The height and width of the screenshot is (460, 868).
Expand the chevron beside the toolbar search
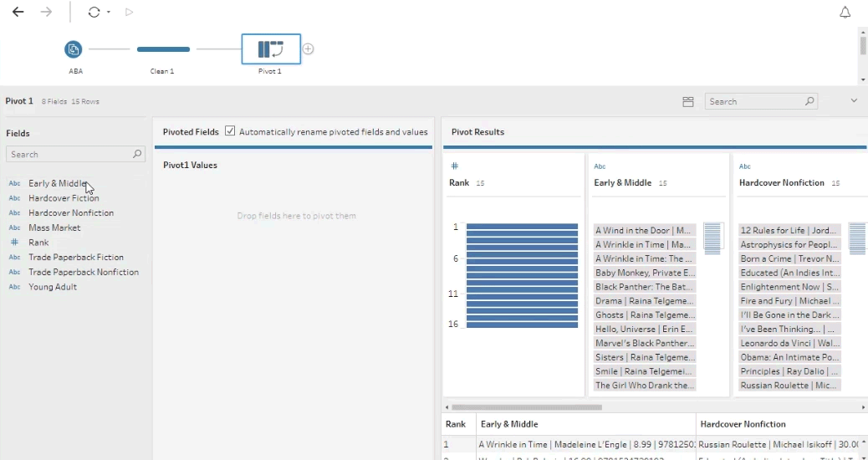(x=854, y=101)
